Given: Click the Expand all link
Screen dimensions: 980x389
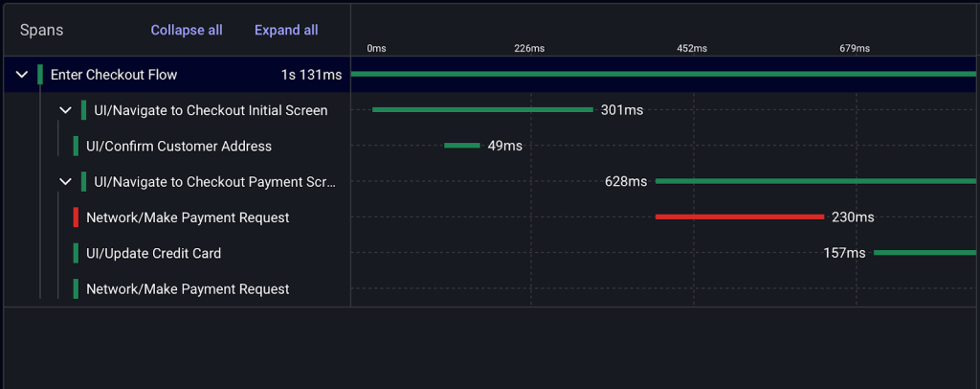Looking at the screenshot, I should [286, 30].
